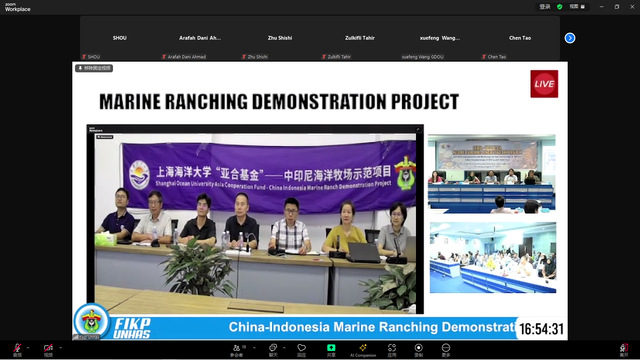Expand the video options arrow
This screenshot has width=640, height=360.
coord(60,348)
